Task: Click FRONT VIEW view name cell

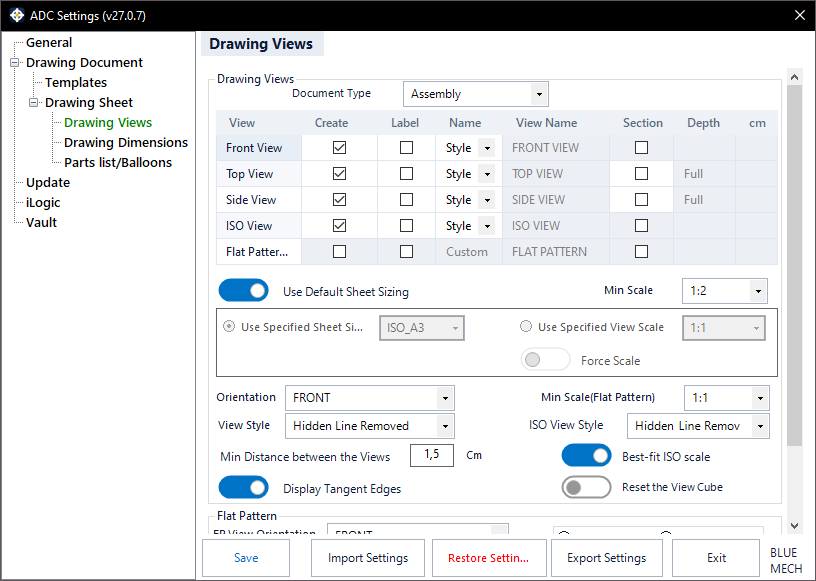Action: pyautogui.click(x=556, y=148)
